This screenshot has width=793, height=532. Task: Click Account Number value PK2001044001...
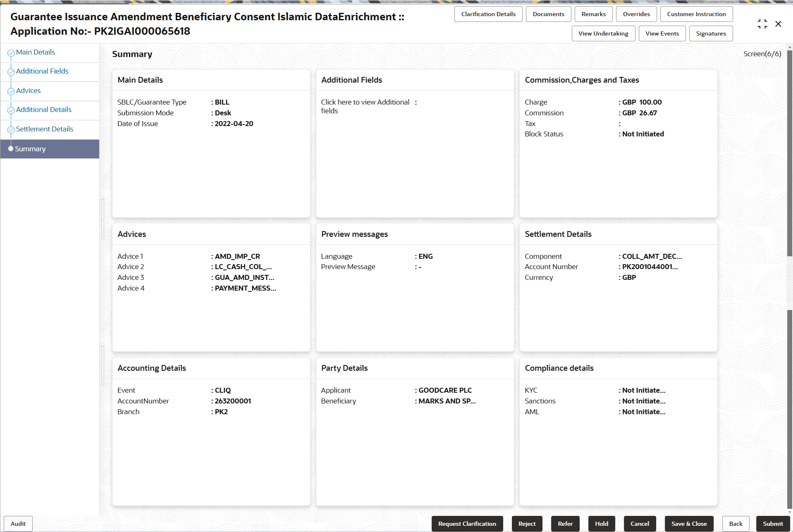coord(650,267)
